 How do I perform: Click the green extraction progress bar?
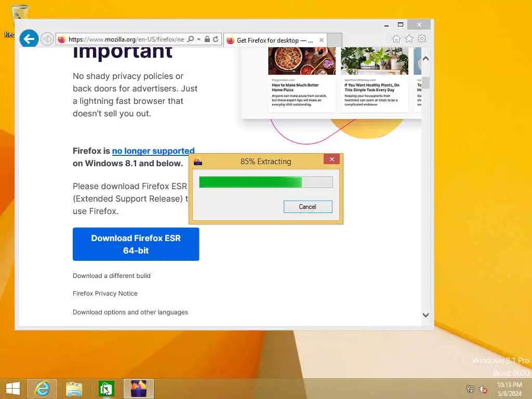(265, 182)
